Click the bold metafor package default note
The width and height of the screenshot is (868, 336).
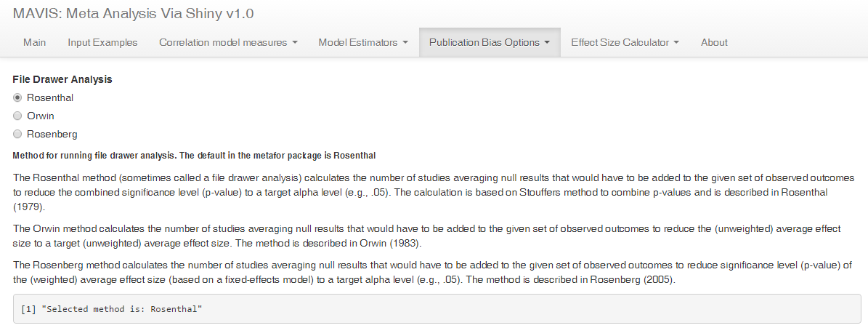click(x=194, y=156)
